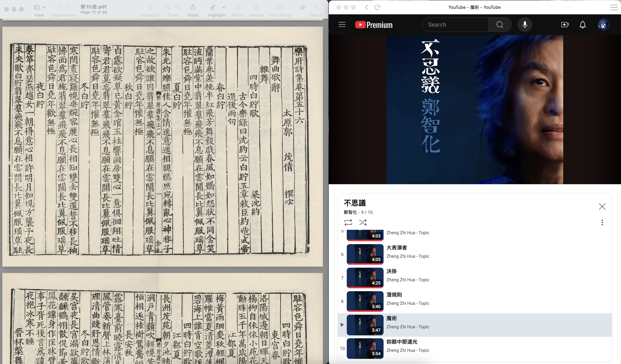Open the user avatar account menu
This screenshot has height=364, width=621.
pos(604,25)
